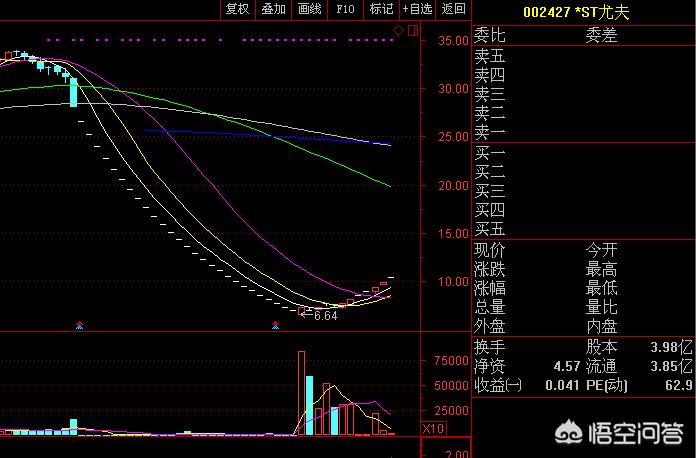Click the 75000 volume axis label
This screenshot has width=696, height=458.
pyautogui.click(x=451, y=361)
